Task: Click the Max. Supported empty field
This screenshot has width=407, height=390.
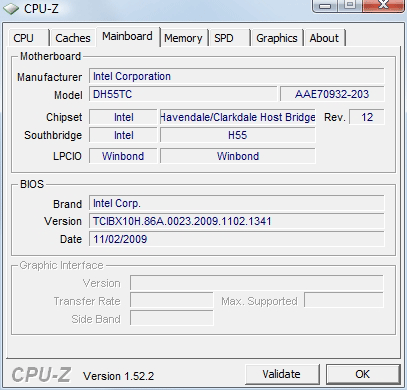Action: pos(344,301)
